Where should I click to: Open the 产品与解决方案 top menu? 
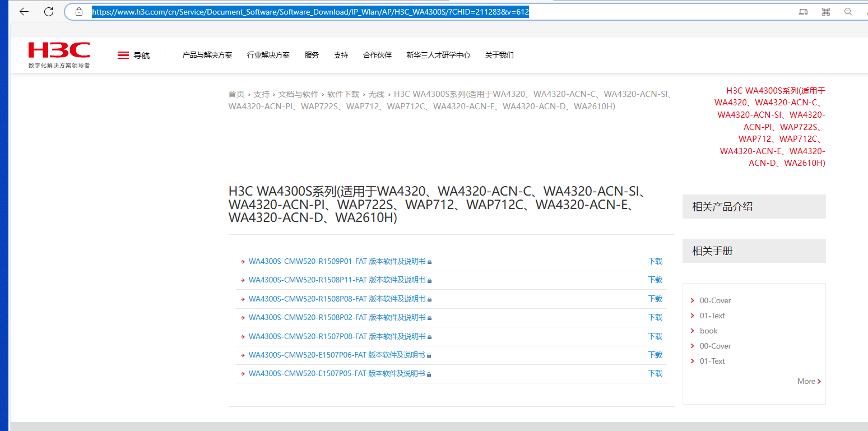pos(207,55)
